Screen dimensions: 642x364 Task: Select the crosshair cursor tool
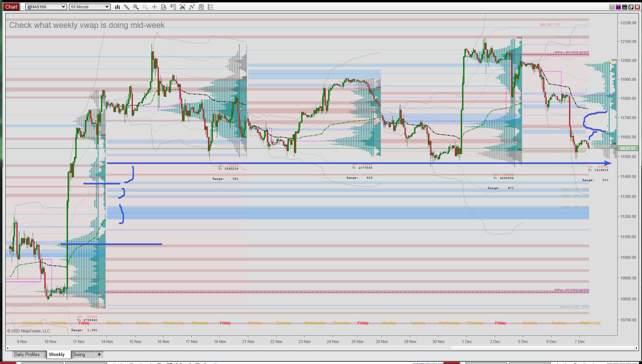click(154, 7)
